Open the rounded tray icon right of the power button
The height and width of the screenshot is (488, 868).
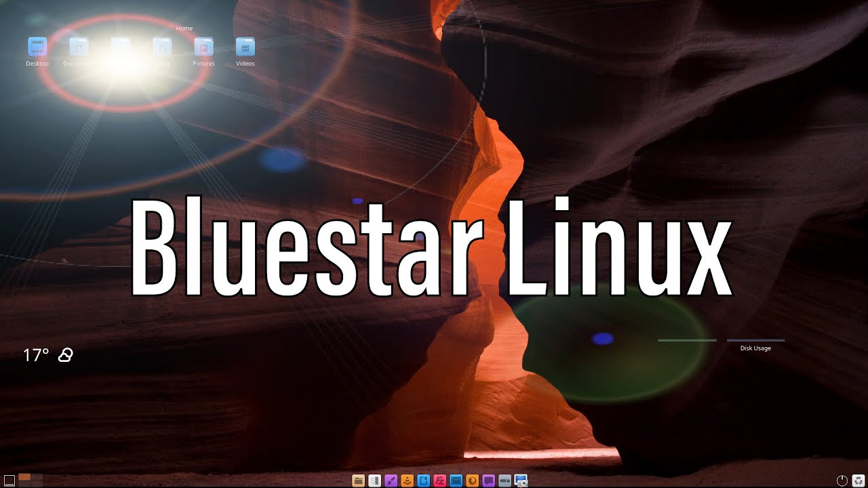[x=859, y=481]
